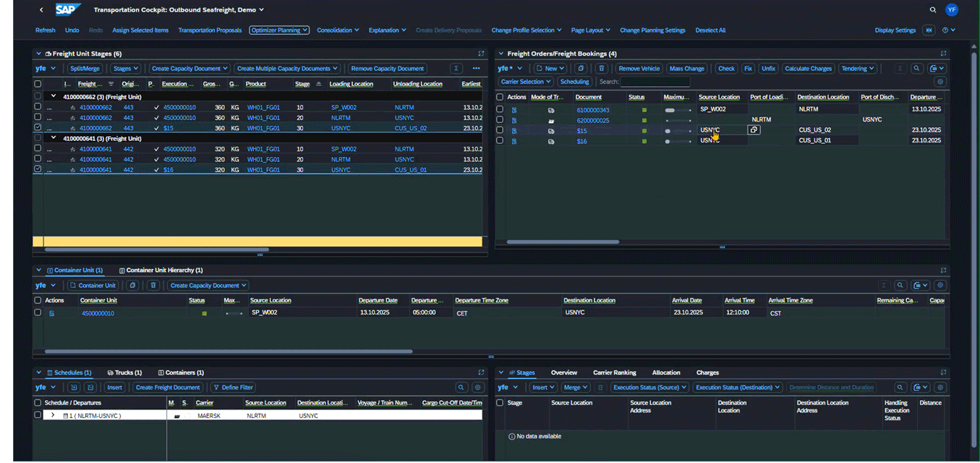The image size is (980, 463).
Task: Click the Calculate Charges button
Action: [x=808, y=69]
